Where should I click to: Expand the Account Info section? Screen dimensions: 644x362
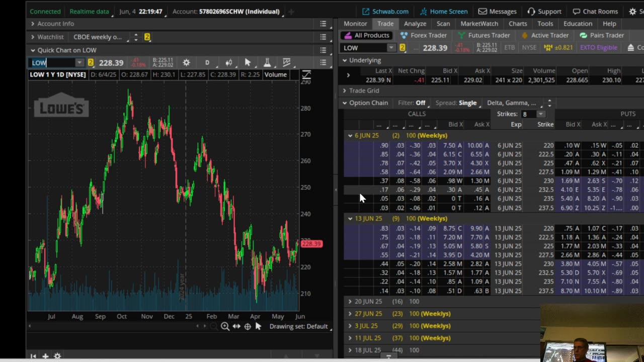coord(33,24)
